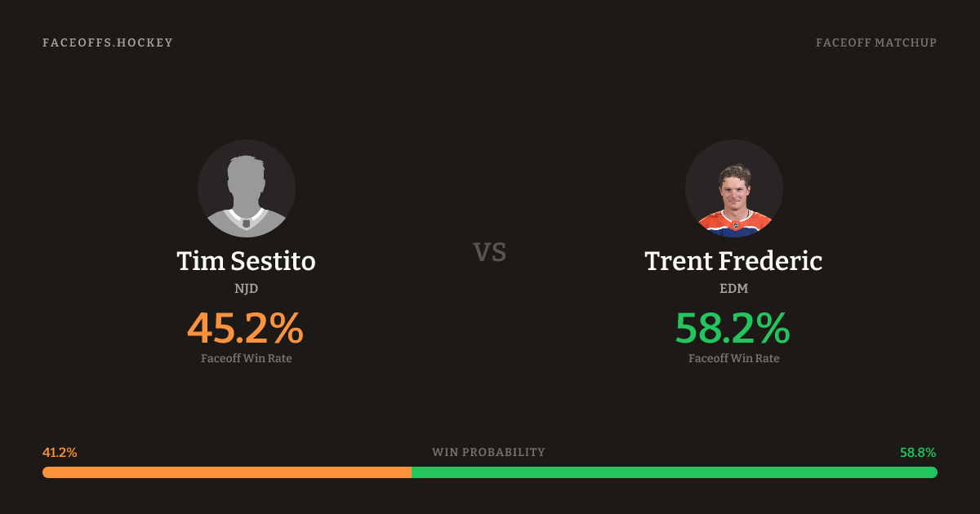Click the 41.2% win probability value
The width and height of the screenshot is (980, 514).
[60, 453]
